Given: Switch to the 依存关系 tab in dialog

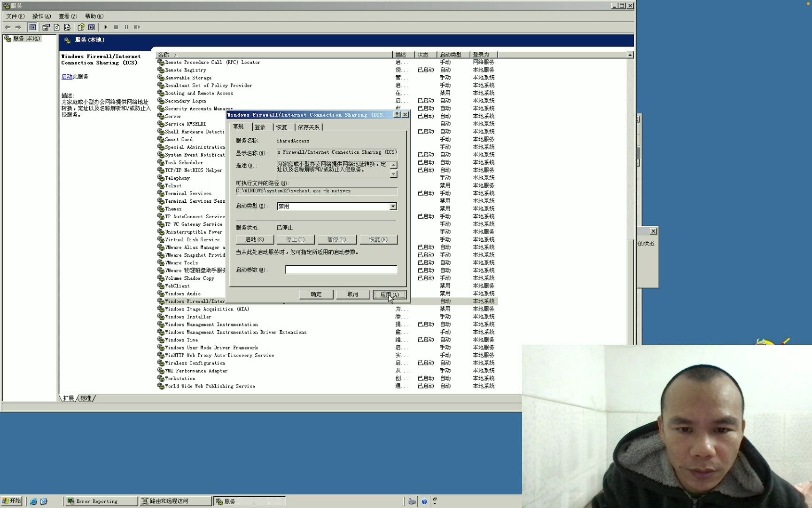Looking at the screenshot, I should coord(309,127).
